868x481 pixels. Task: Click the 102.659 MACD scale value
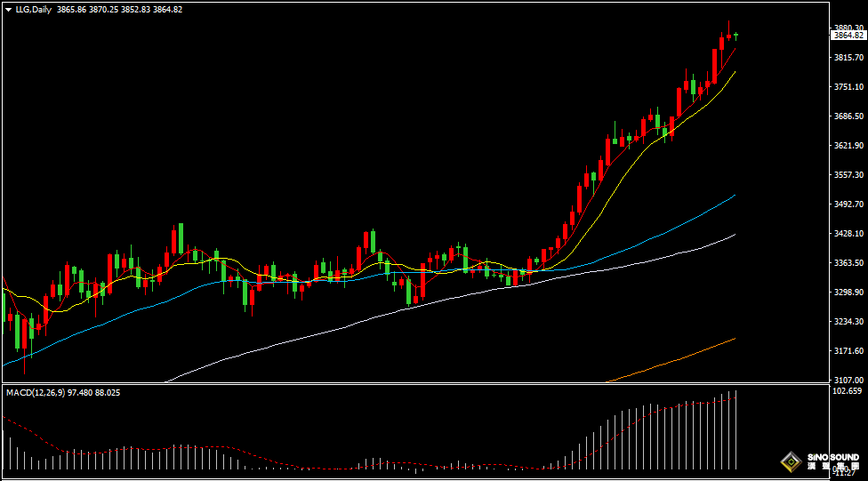(x=848, y=391)
